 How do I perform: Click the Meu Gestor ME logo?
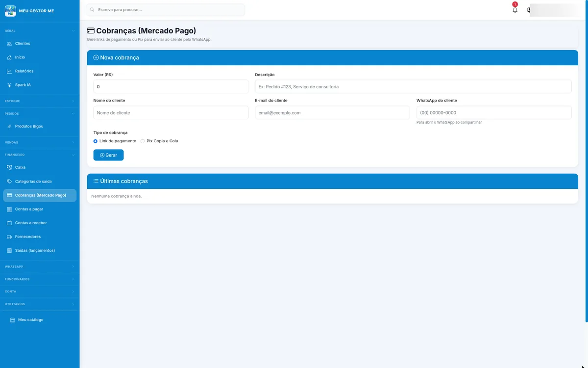click(x=10, y=10)
